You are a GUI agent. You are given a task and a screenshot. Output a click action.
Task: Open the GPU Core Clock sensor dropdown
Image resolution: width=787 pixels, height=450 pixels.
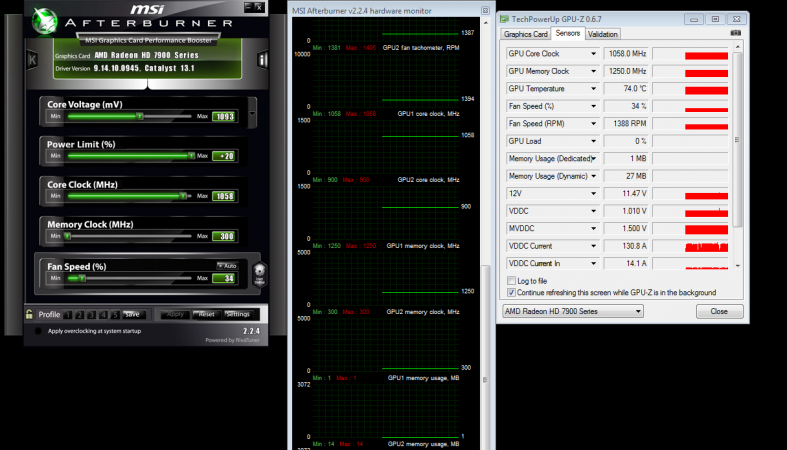tap(593, 54)
